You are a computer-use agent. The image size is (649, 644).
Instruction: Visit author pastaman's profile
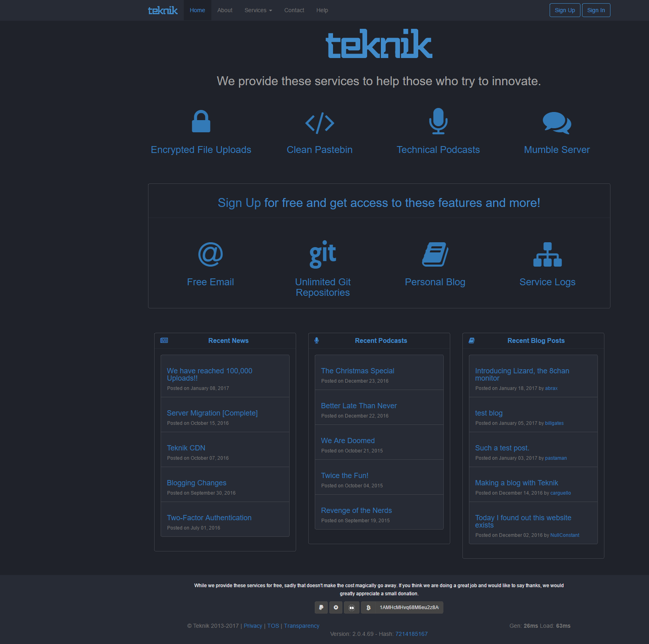556,458
